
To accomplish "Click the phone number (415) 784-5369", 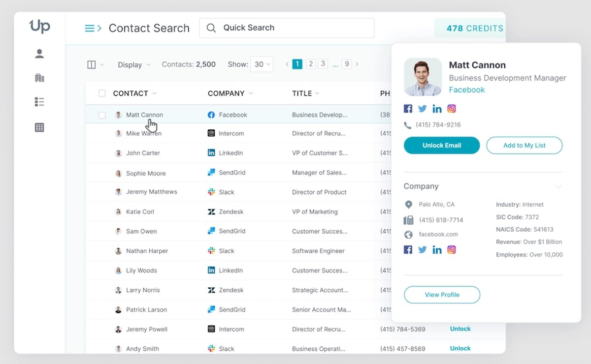I will click(x=403, y=329).
